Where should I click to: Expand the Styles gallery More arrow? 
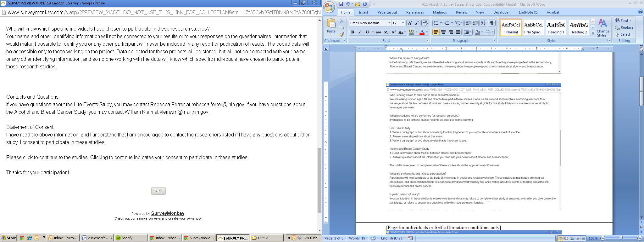(593, 33)
